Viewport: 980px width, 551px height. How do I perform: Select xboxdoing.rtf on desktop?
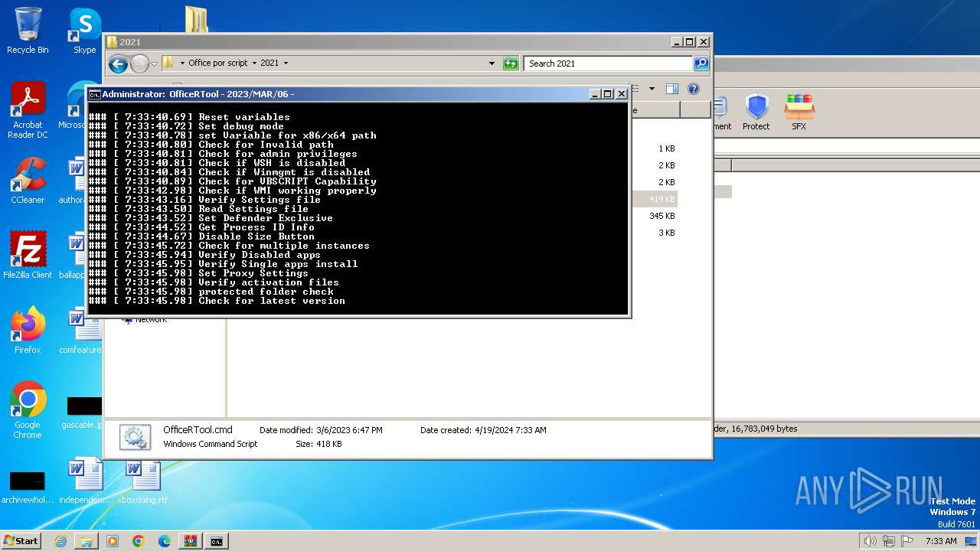tap(142, 481)
